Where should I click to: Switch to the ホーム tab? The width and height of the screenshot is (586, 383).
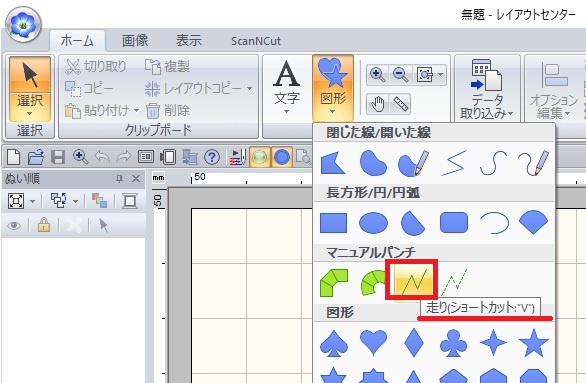[x=77, y=40]
